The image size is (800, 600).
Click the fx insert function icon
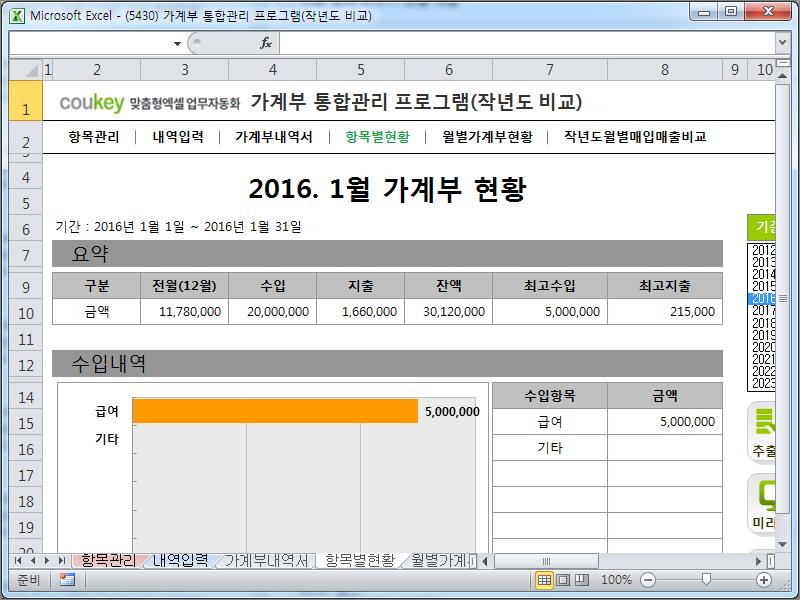tap(265, 43)
